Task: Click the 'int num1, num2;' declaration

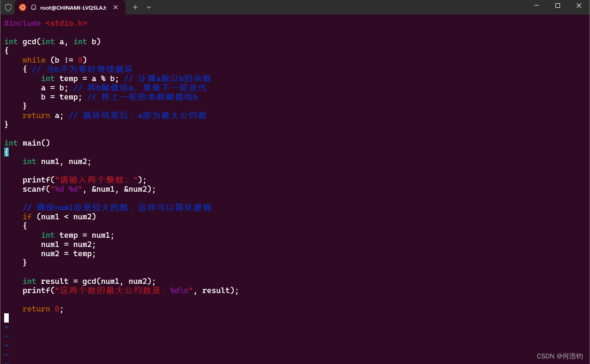Action: 57,161
